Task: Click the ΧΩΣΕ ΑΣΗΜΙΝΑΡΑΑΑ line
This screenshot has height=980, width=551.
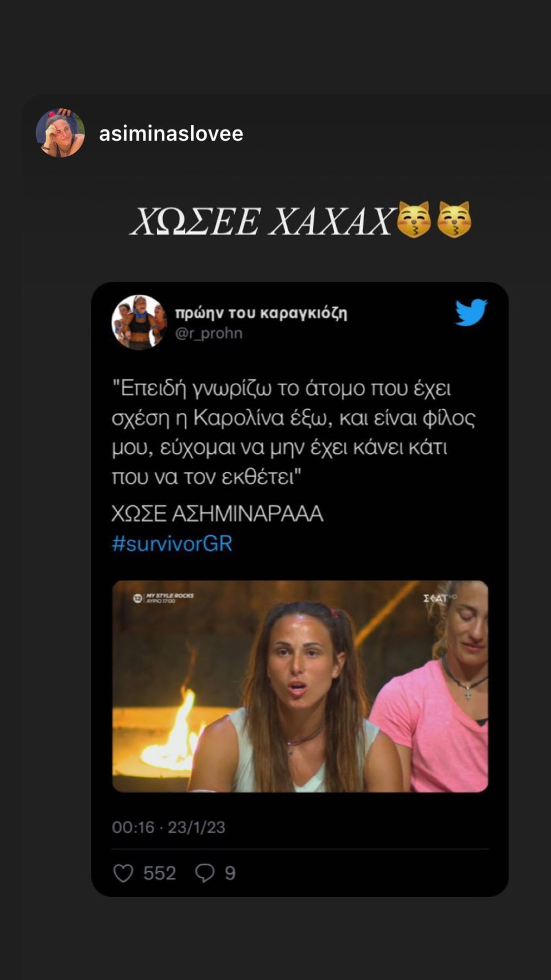Action: [217, 513]
